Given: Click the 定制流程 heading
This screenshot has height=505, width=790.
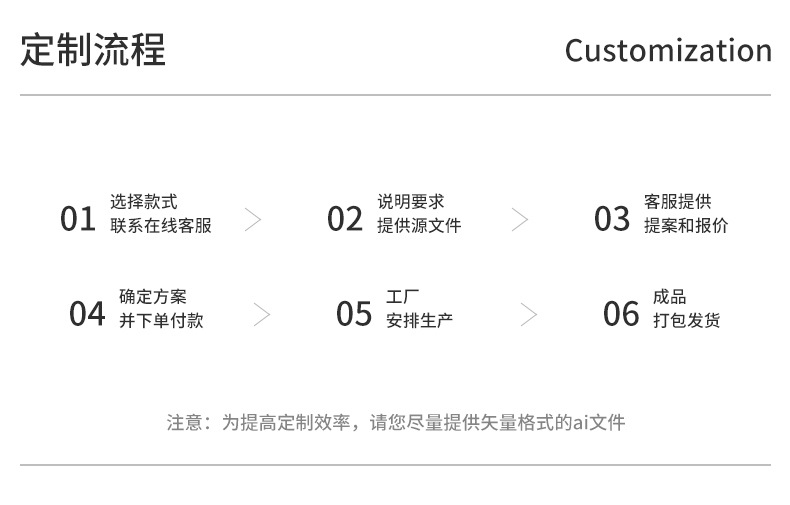Looking at the screenshot, I should [x=93, y=50].
